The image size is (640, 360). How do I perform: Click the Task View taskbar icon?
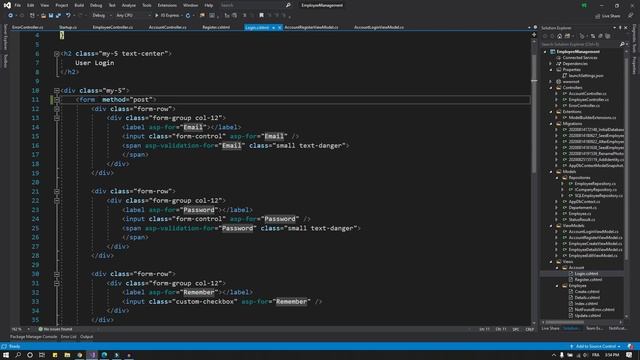click(42, 355)
